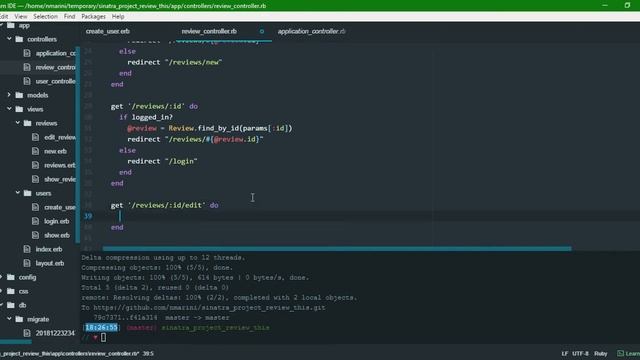The height and width of the screenshot is (360, 640).
Task: Click file icon beside create_user in tree
Action: pyautogui.click(x=36, y=207)
